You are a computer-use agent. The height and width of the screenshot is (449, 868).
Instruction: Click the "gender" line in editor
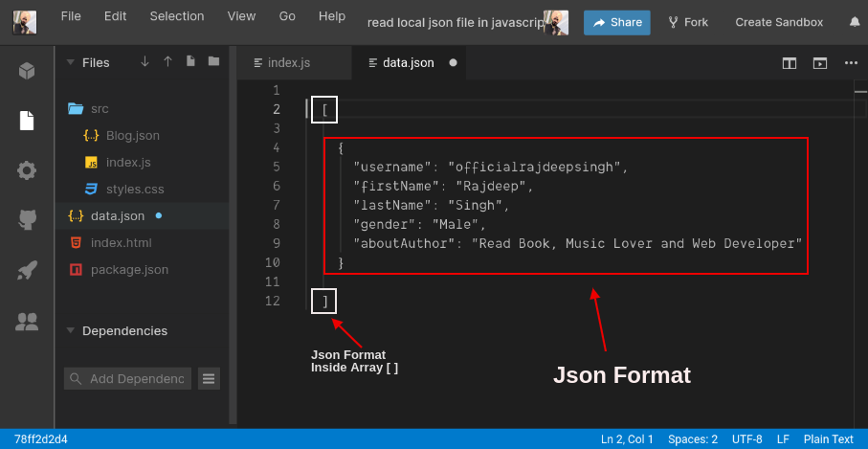coord(419,224)
